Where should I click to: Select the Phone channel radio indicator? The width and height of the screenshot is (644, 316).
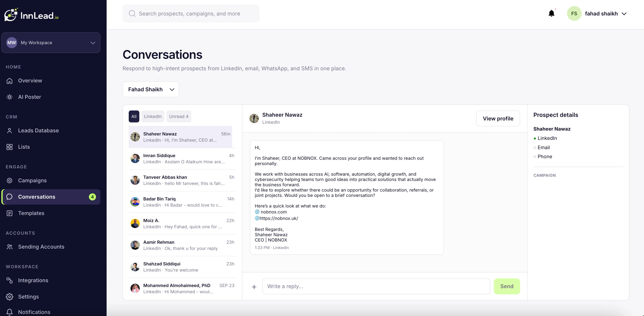[535, 157]
